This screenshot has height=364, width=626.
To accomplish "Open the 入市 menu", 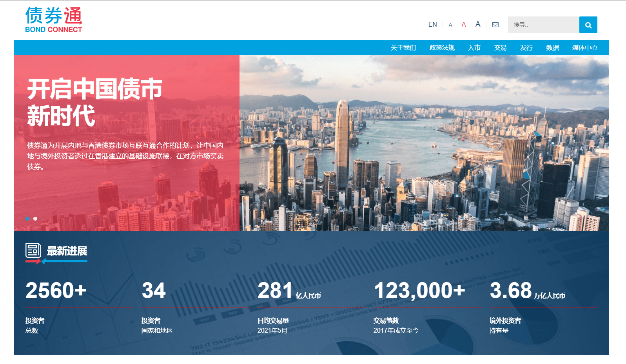I will pyautogui.click(x=474, y=47).
